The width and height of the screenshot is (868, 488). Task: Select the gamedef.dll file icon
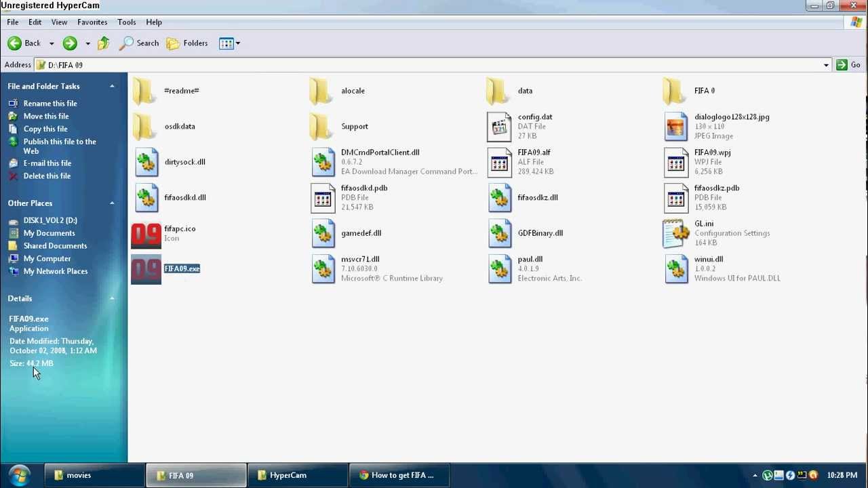coord(323,233)
